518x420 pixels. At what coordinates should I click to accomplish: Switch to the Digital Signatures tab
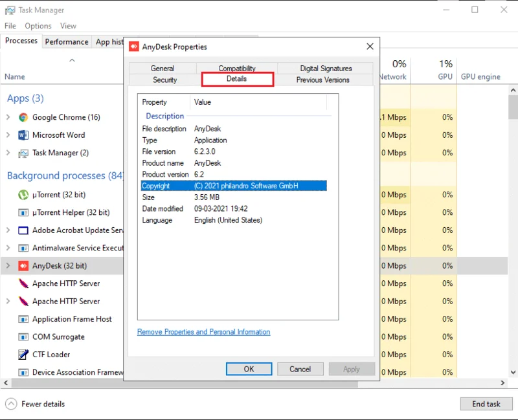pos(326,69)
